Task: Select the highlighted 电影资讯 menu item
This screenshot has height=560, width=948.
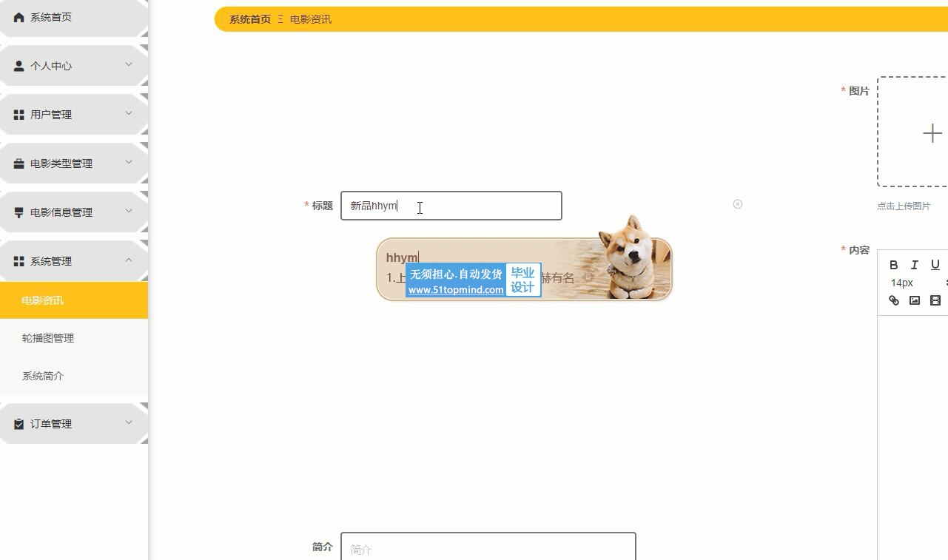Action: click(x=74, y=300)
